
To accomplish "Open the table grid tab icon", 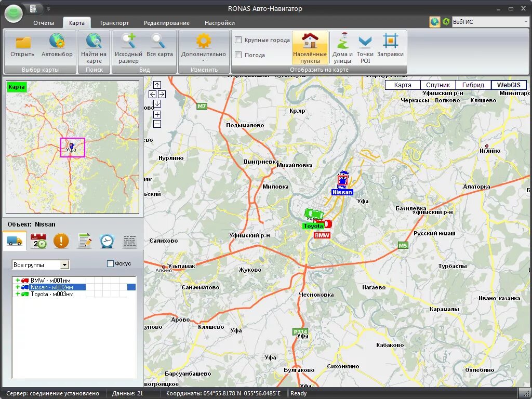I will [129, 241].
